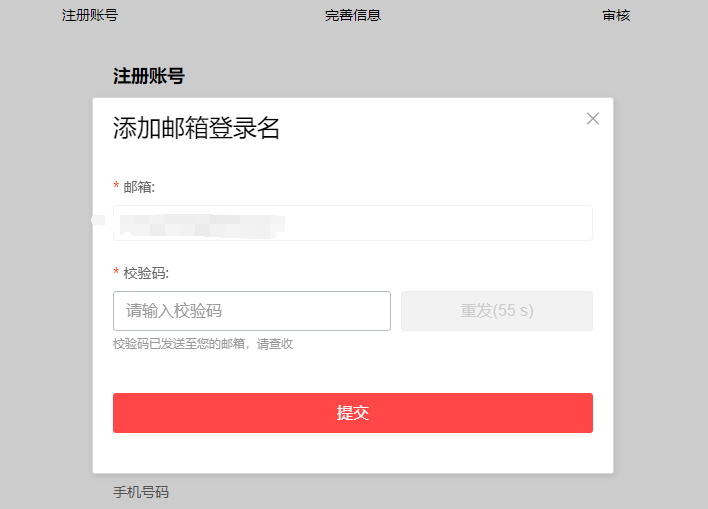
Task: Close the 添加邮箱登录名 dialog
Action: (x=593, y=119)
